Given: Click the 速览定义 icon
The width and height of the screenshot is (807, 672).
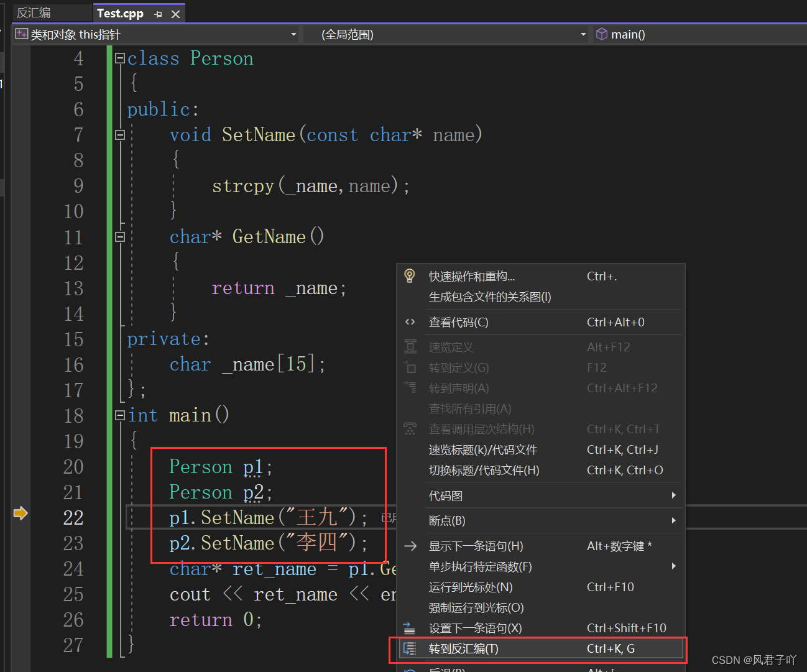Looking at the screenshot, I should pos(410,346).
